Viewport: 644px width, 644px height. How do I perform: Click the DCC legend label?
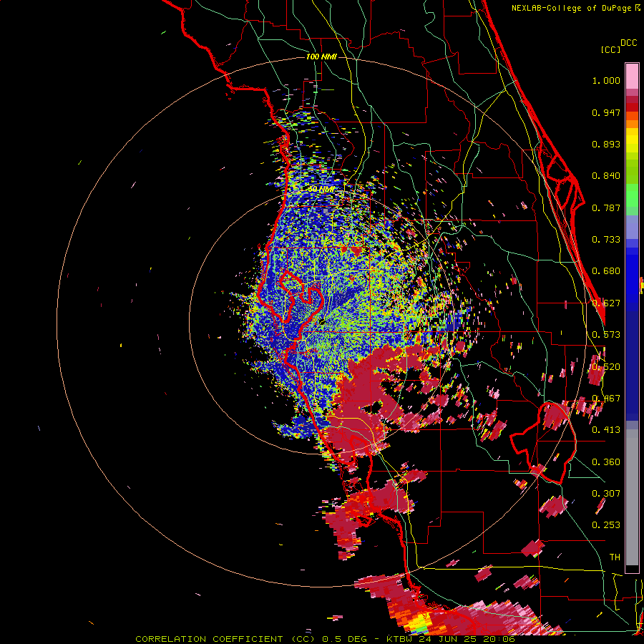click(628, 43)
